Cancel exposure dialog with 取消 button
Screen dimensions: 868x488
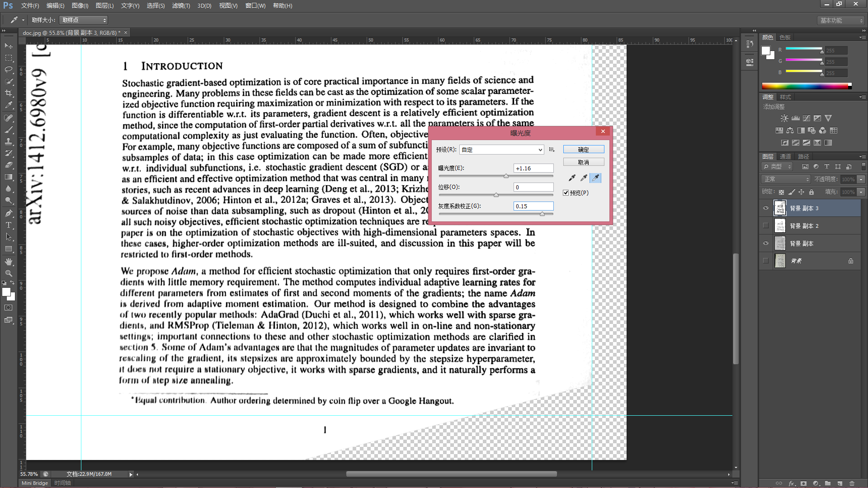[584, 162]
